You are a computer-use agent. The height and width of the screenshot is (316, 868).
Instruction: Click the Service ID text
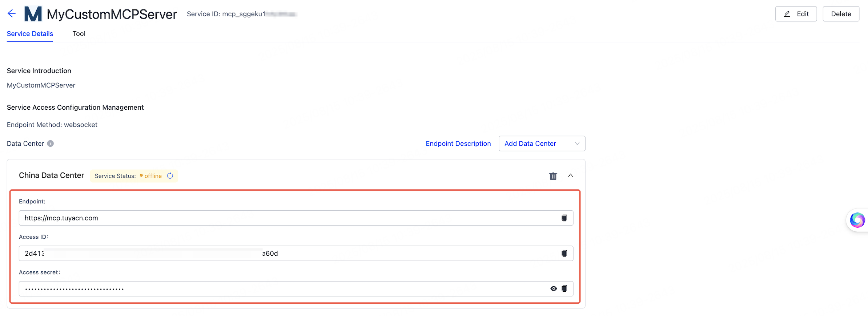[242, 14]
